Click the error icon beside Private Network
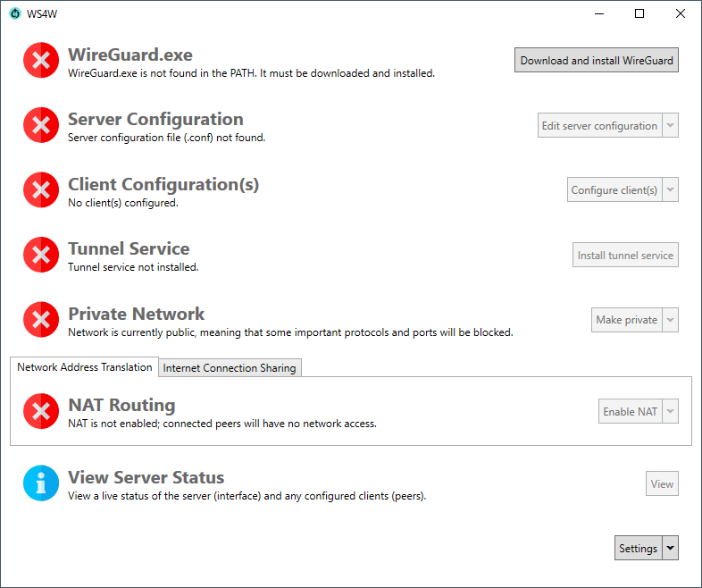702x588 pixels. [40, 320]
